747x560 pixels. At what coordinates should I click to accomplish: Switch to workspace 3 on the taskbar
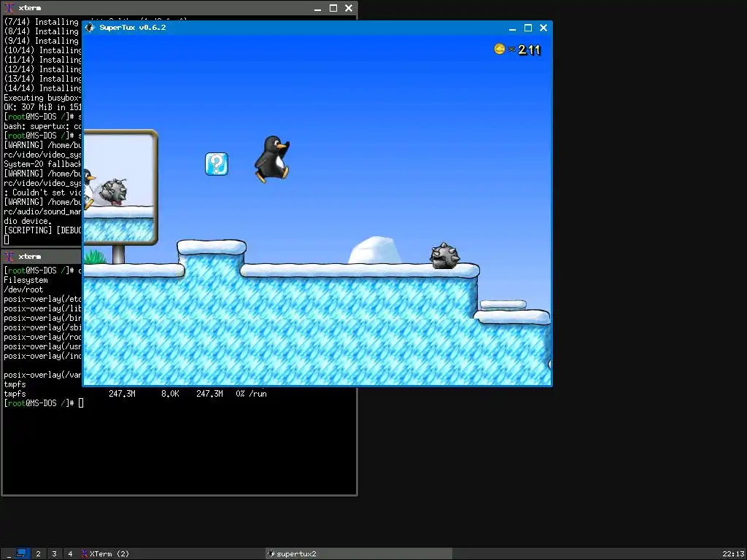pyautogui.click(x=54, y=554)
